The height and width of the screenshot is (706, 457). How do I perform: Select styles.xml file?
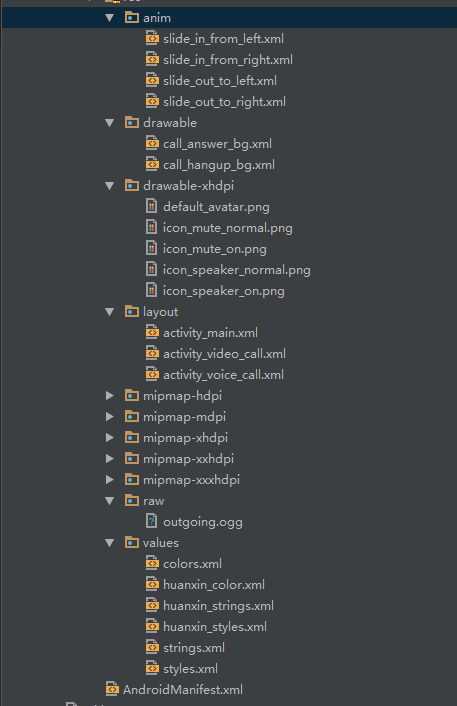(x=190, y=670)
